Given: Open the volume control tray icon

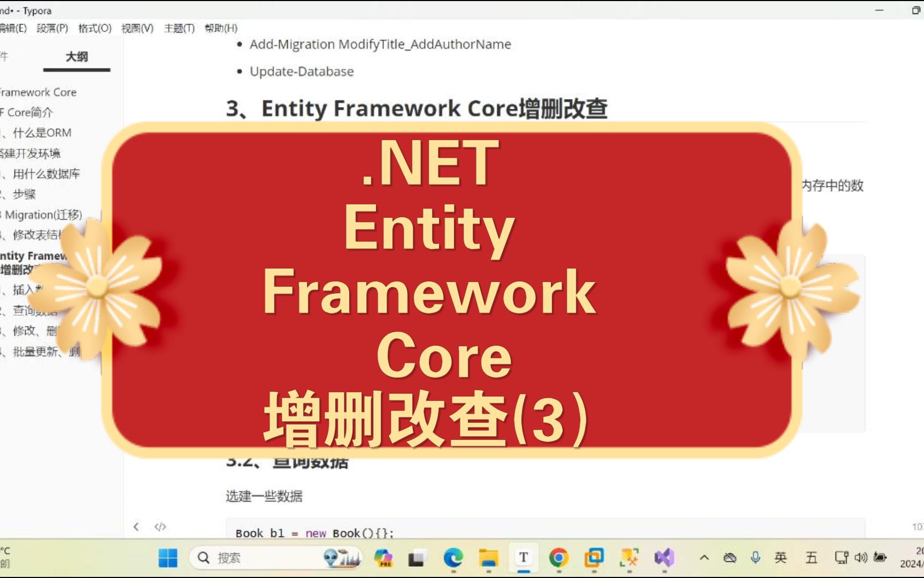Looking at the screenshot, I should [x=861, y=558].
